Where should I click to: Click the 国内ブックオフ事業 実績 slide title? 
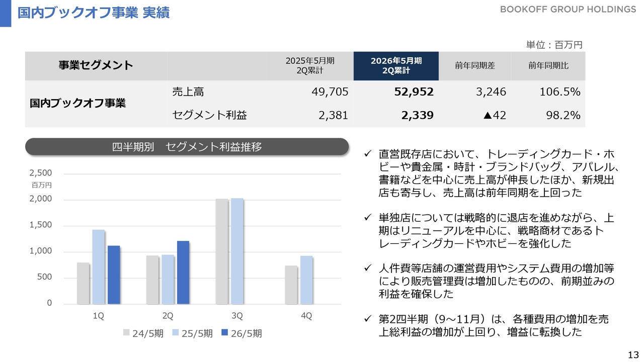(94, 13)
